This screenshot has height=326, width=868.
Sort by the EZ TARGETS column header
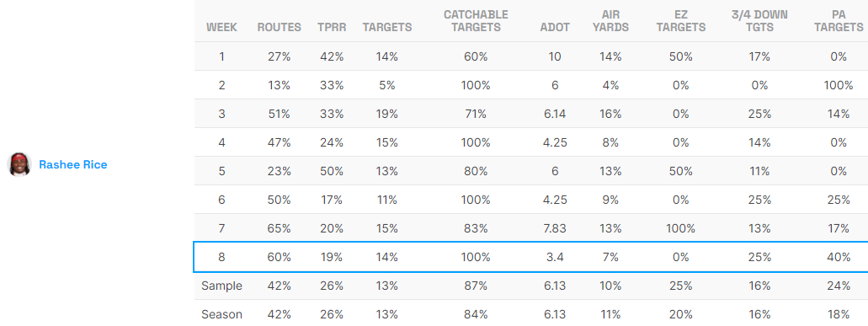[x=681, y=20]
